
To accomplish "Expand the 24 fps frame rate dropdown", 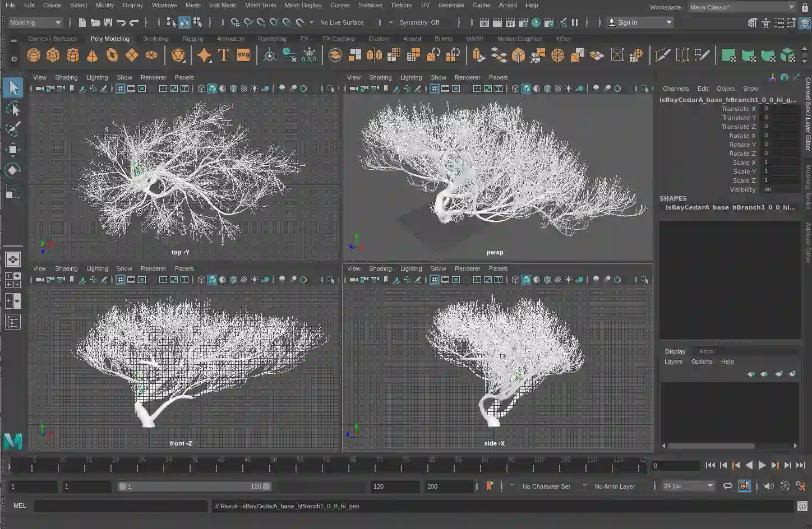I will [688, 486].
